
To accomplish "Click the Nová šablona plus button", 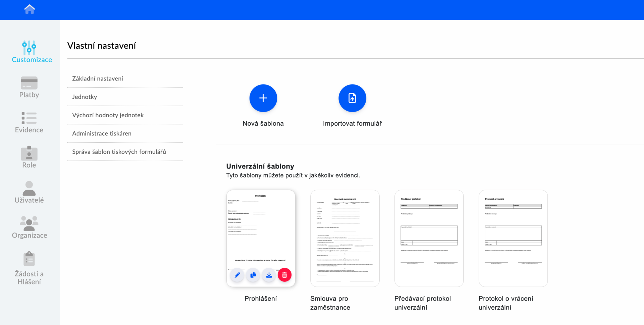I will tap(263, 98).
